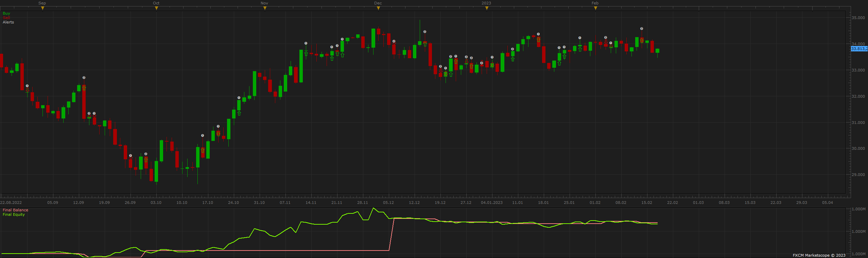
Task: Click the last trade marker 2 near 15.02
Action: [642, 29]
